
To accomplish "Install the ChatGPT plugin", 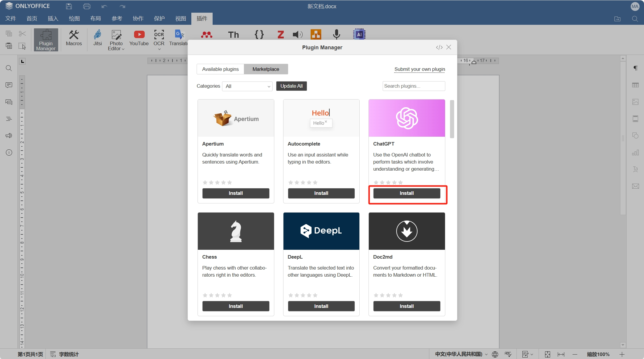I will pos(407,193).
